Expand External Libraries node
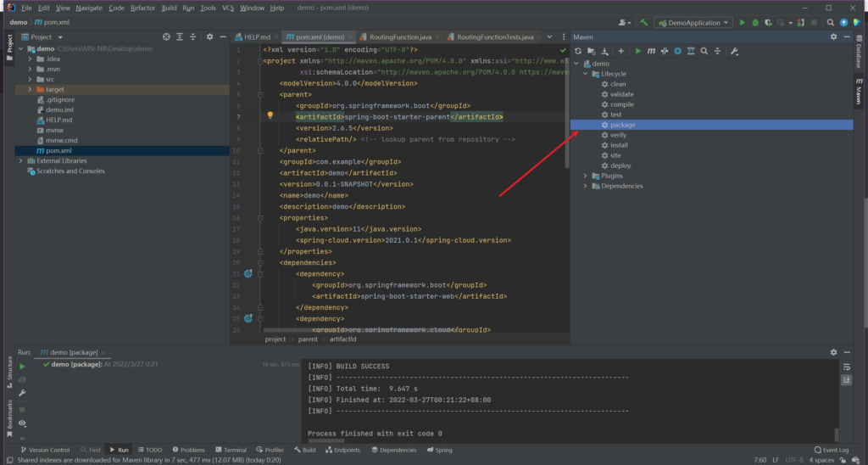 point(21,160)
